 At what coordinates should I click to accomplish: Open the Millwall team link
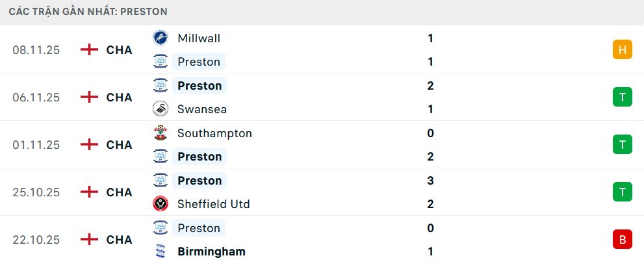199,38
